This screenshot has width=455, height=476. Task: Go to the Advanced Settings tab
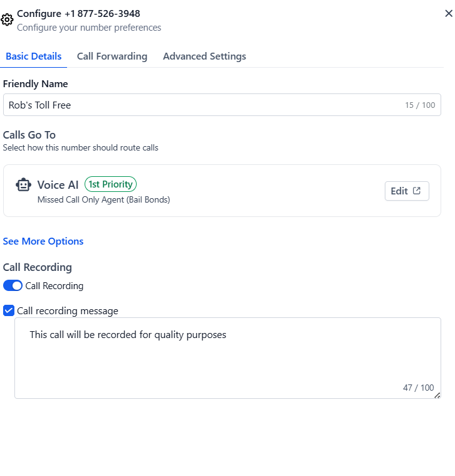click(x=204, y=56)
